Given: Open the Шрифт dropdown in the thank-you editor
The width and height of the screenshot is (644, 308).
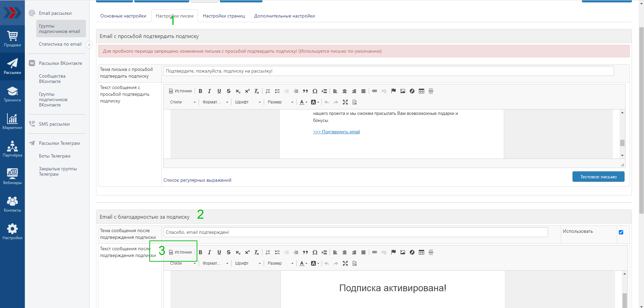Looking at the screenshot, I should 248,263.
